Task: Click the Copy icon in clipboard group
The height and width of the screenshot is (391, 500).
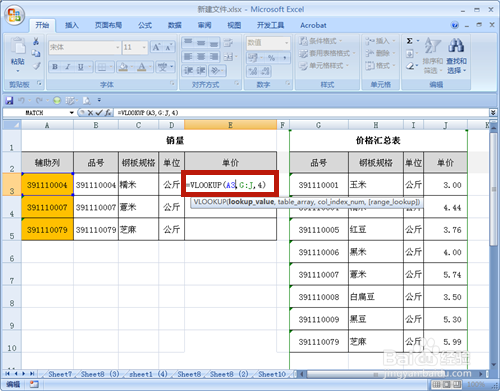Action: [36, 53]
